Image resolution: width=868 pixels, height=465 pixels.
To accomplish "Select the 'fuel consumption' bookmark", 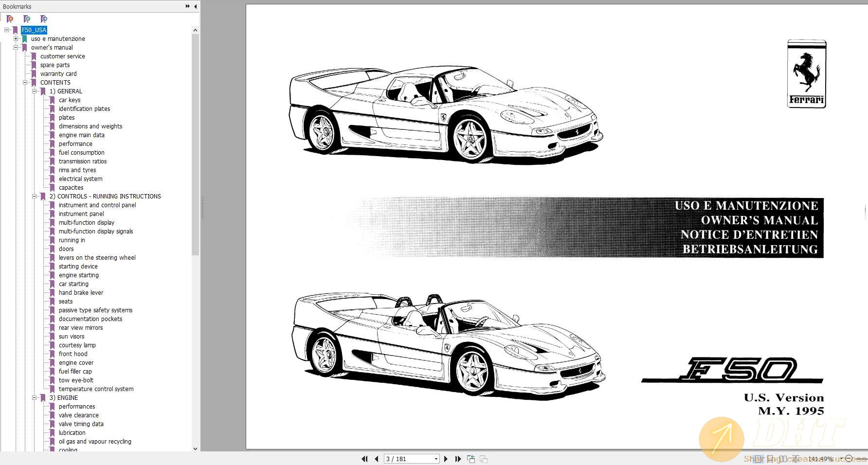I will [81, 153].
